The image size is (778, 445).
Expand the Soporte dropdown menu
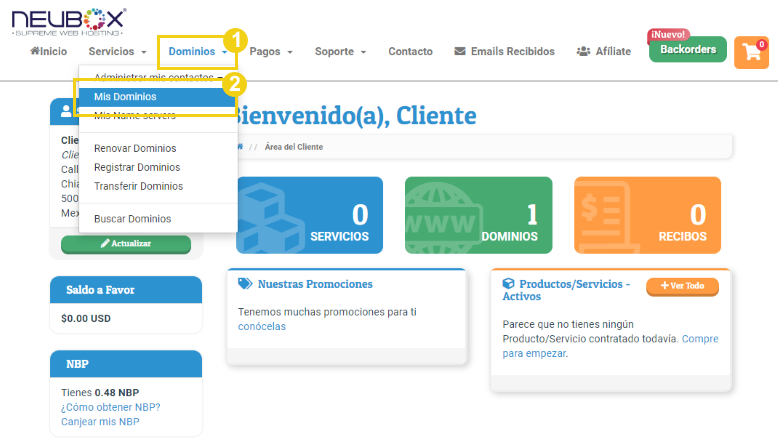(340, 51)
